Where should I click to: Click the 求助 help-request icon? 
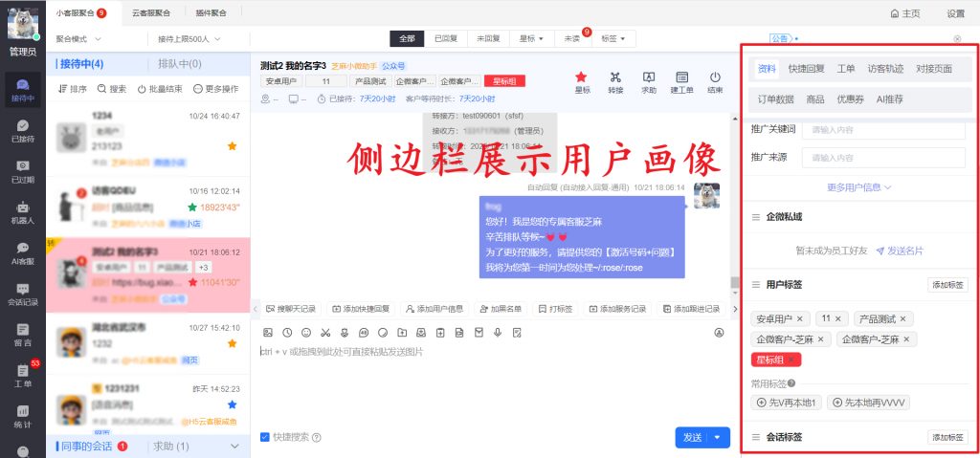[649, 81]
